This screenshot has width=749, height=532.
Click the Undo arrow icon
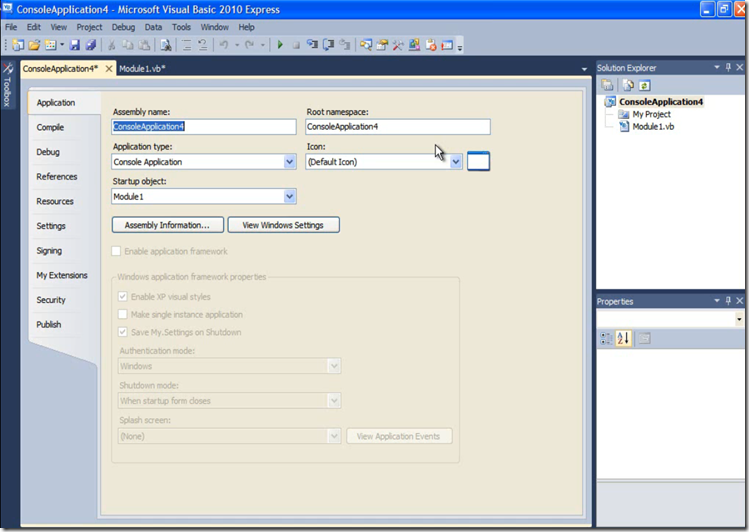[224, 45]
